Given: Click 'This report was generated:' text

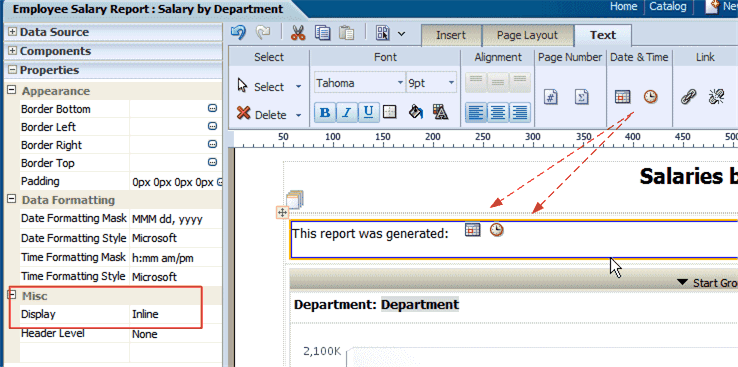Looking at the screenshot, I should point(370,233).
